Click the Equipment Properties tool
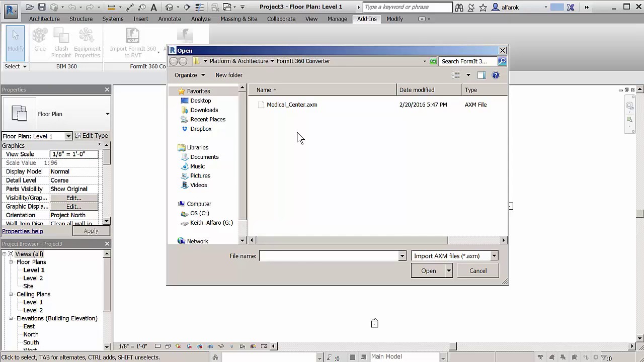The height and width of the screenshot is (362, 644). pos(87,44)
